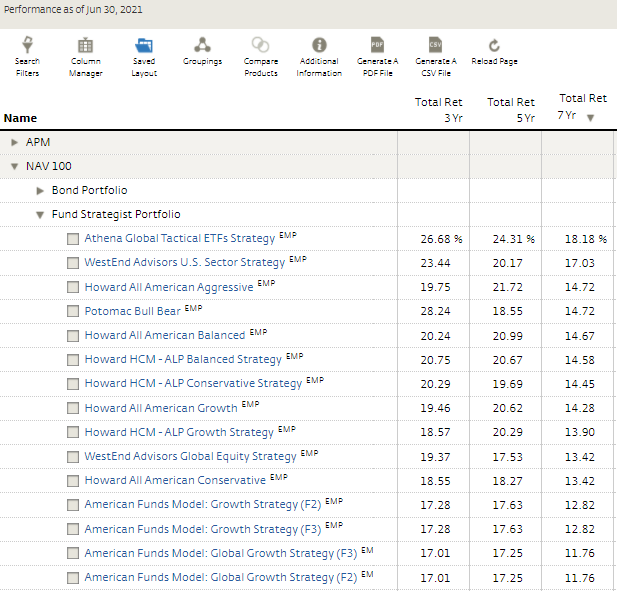Select Performance as of Jun 30, 2021 text
The image size is (617, 591).
[73, 9]
